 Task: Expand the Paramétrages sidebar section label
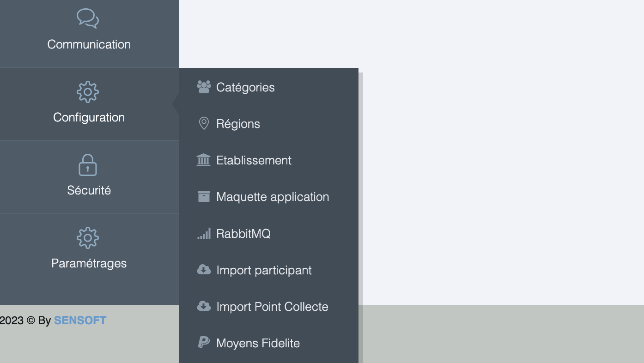coord(89,263)
